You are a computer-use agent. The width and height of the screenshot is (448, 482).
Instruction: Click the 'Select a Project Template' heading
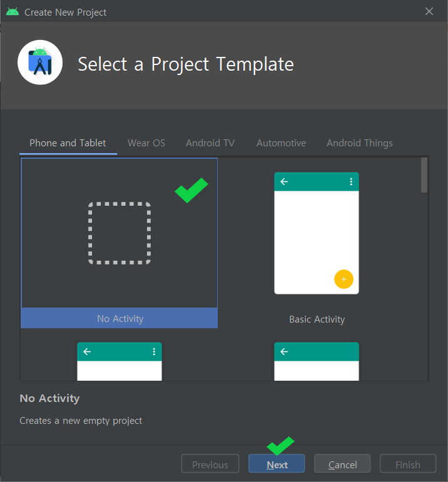186,64
